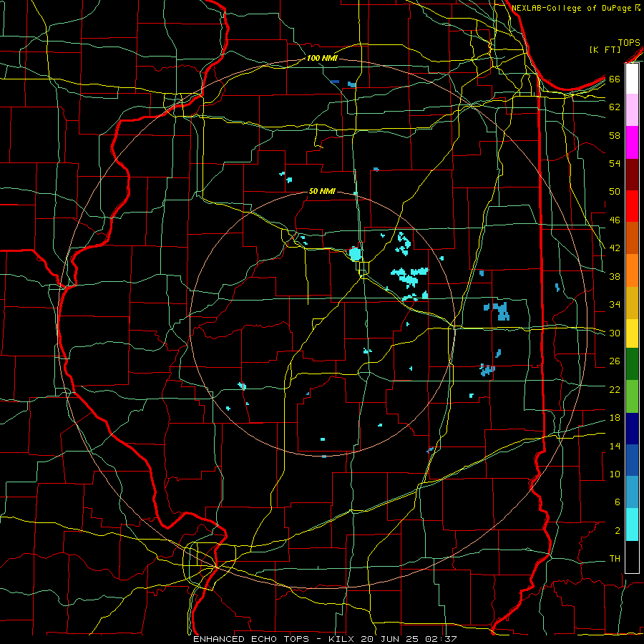This screenshot has height=644, width=644.
Task: Click the '02:37' timestamp
Action: click(441, 639)
